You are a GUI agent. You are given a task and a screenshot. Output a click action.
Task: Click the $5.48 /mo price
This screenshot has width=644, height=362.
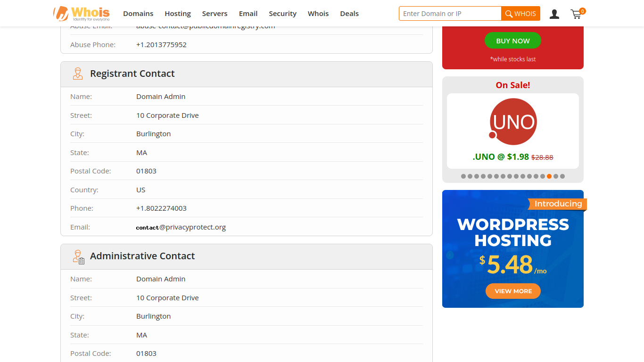click(x=513, y=264)
